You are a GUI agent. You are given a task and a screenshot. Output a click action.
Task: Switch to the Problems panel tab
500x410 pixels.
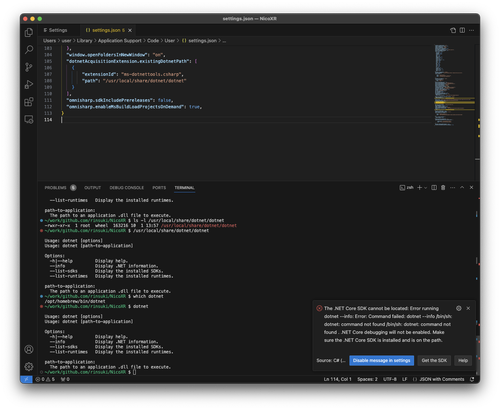(x=60, y=188)
